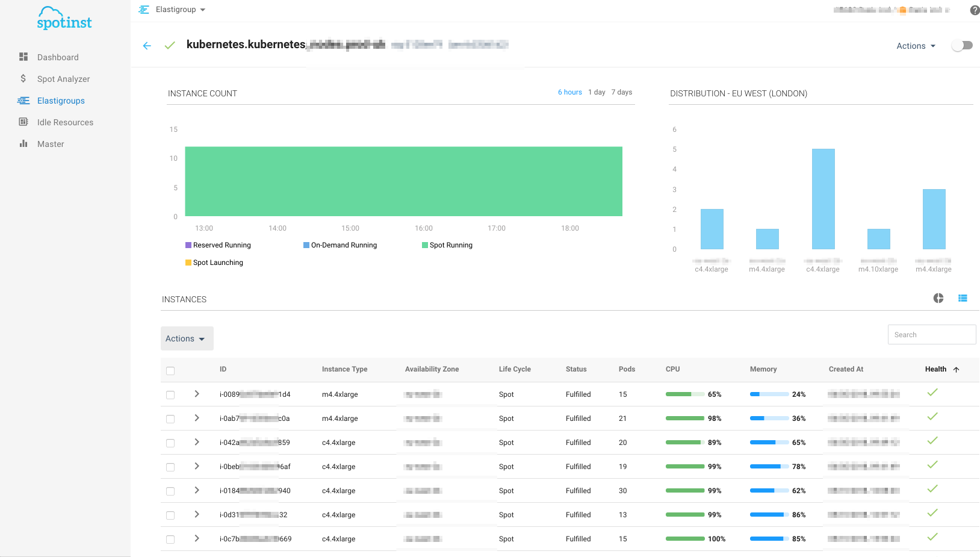Click the back arrow icon
This screenshot has height=557, width=980.
point(147,46)
